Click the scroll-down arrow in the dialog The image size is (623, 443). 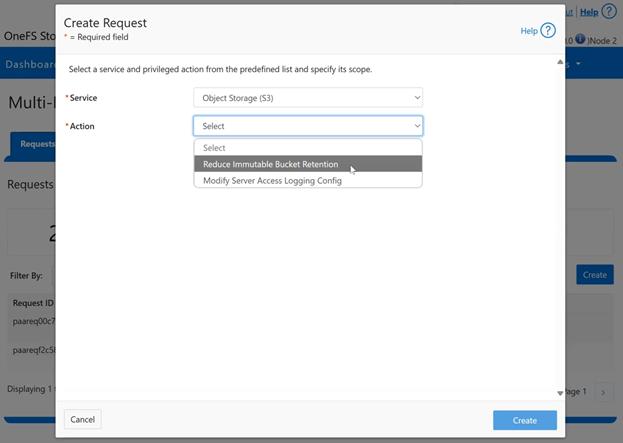(559, 393)
